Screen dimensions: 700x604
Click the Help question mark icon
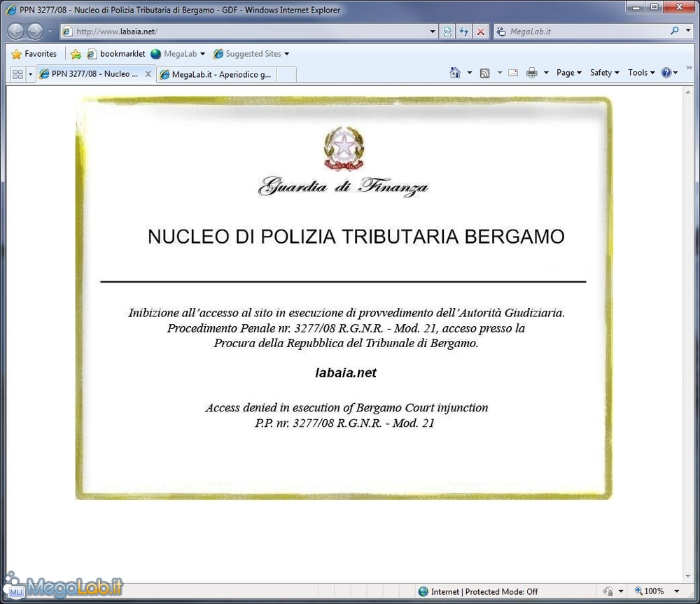coord(666,73)
